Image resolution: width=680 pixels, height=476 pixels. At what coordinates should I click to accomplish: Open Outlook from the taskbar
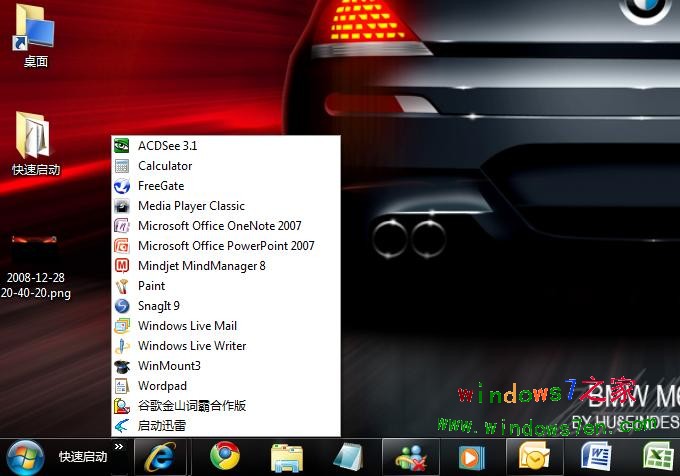click(530, 457)
